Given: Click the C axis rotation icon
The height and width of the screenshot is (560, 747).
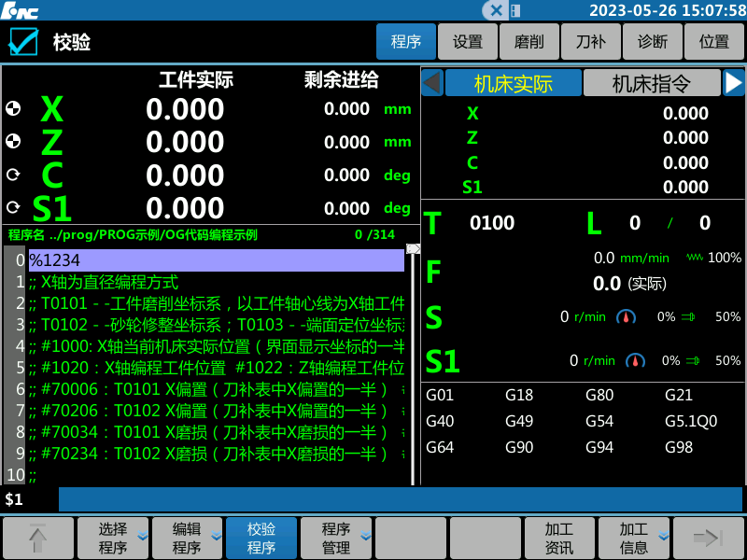Looking at the screenshot, I should [13, 175].
